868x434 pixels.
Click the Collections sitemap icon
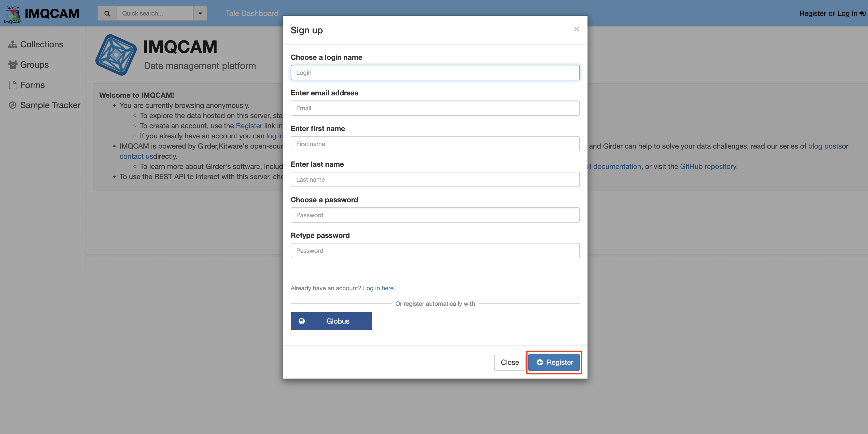click(12, 45)
